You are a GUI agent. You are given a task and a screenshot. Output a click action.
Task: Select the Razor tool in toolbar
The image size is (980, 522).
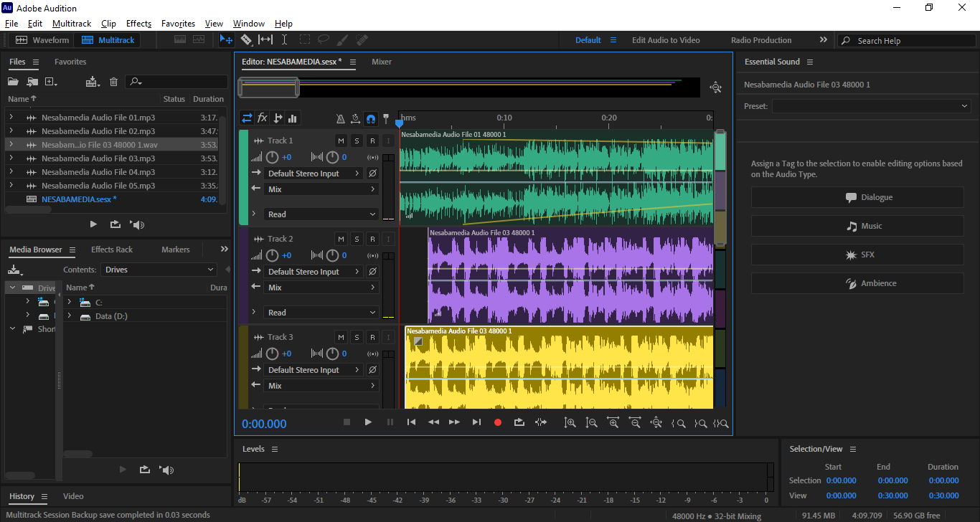[x=246, y=40]
